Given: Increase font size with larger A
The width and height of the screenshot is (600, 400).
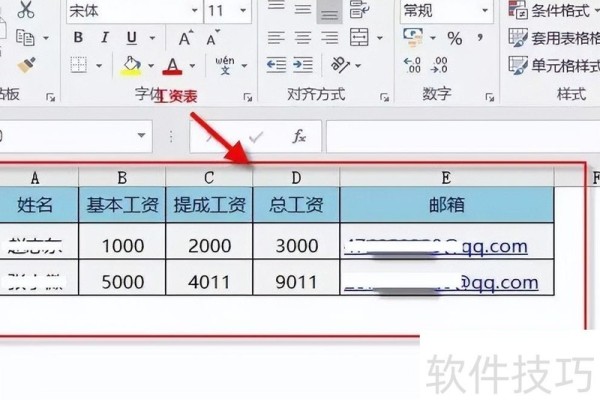Looking at the screenshot, I should [x=186, y=38].
